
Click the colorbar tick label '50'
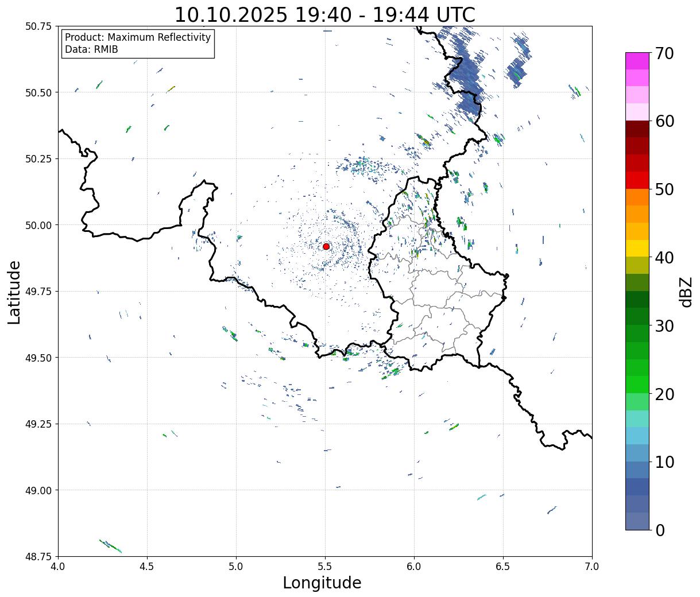pyautogui.click(x=664, y=189)
